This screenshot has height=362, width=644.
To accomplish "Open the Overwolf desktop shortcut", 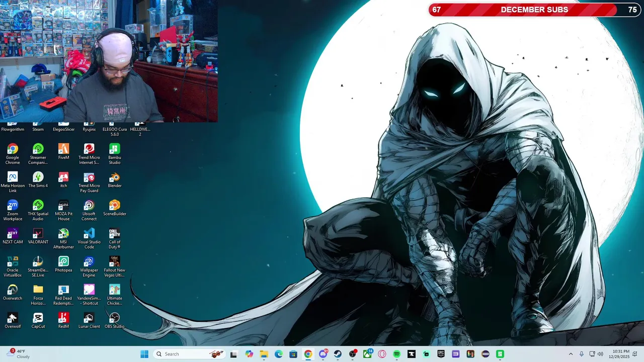I will pyautogui.click(x=13, y=320).
